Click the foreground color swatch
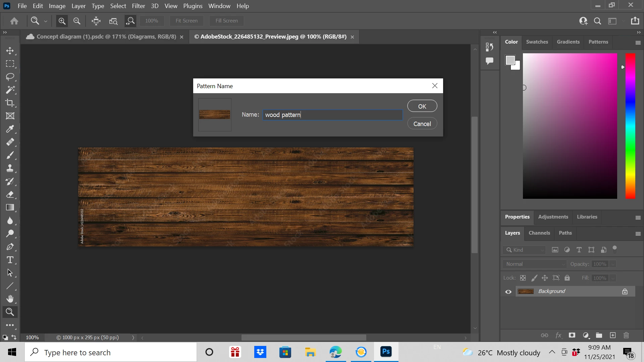Screen dimensions: 644x362 coord(510,60)
